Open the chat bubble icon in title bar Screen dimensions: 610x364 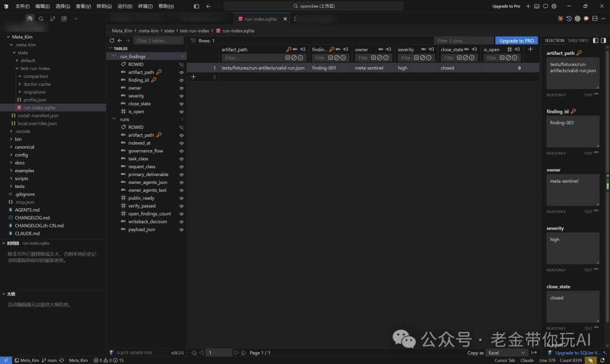coord(546,6)
